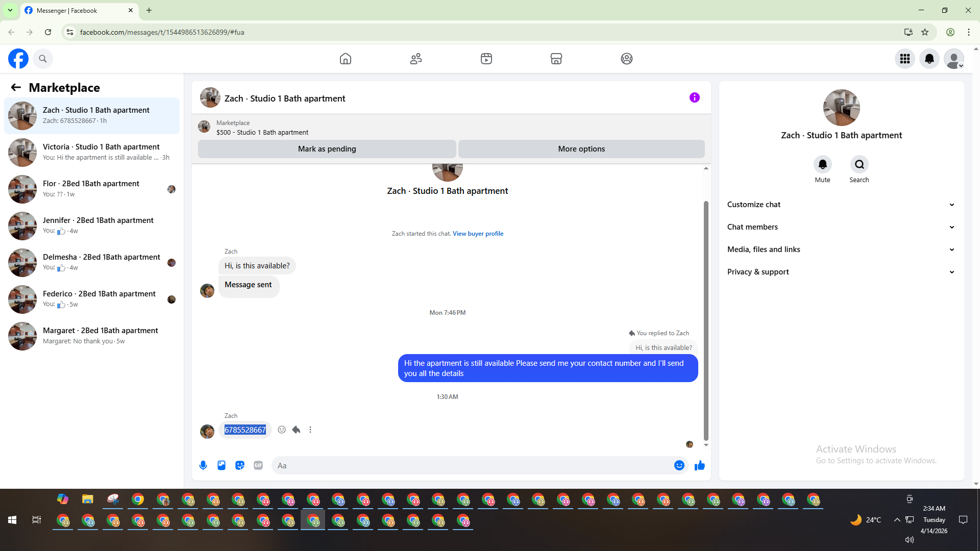
Task: Open the Facebook Home tab
Action: click(346, 59)
